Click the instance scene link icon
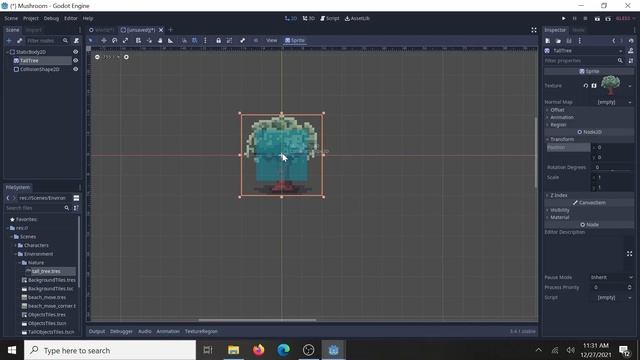The height and width of the screenshot is (360, 640). tap(19, 40)
